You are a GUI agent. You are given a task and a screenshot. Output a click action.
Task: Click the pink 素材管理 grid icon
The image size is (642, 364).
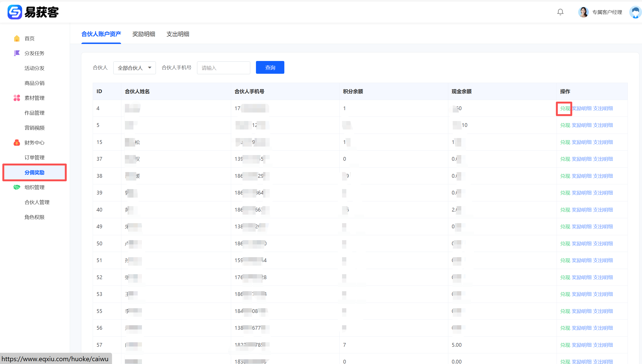click(17, 98)
